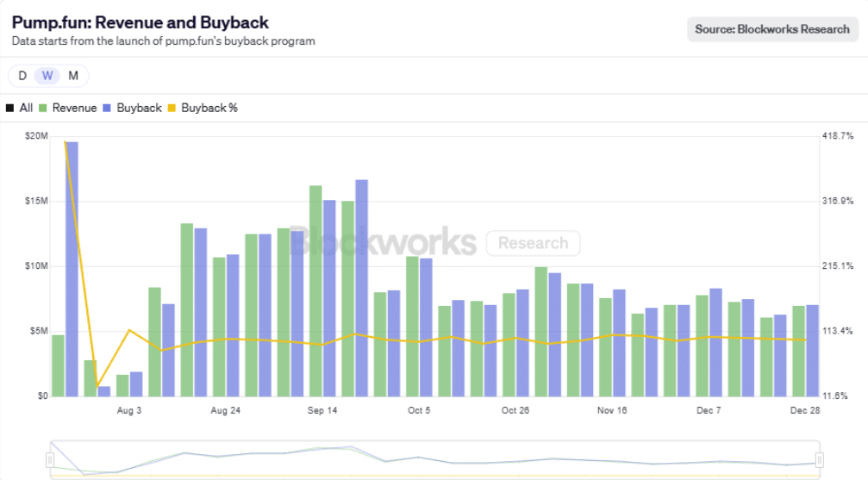Click the Pump.fun: Revenue and Buyback title
This screenshot has height=480, width=868.
click(x=140, y=22)
